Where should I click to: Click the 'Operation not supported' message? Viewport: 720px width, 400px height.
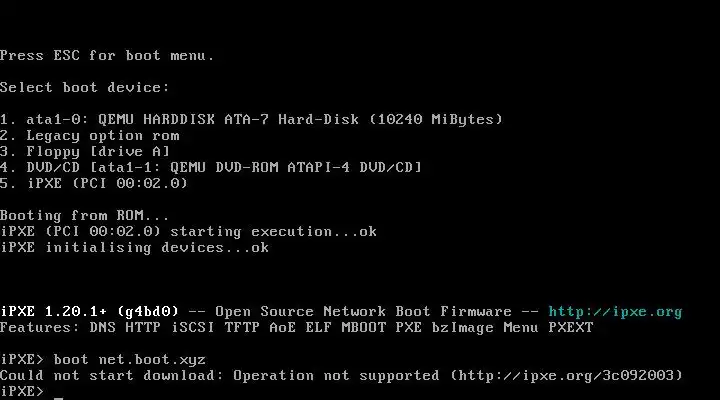336,376
